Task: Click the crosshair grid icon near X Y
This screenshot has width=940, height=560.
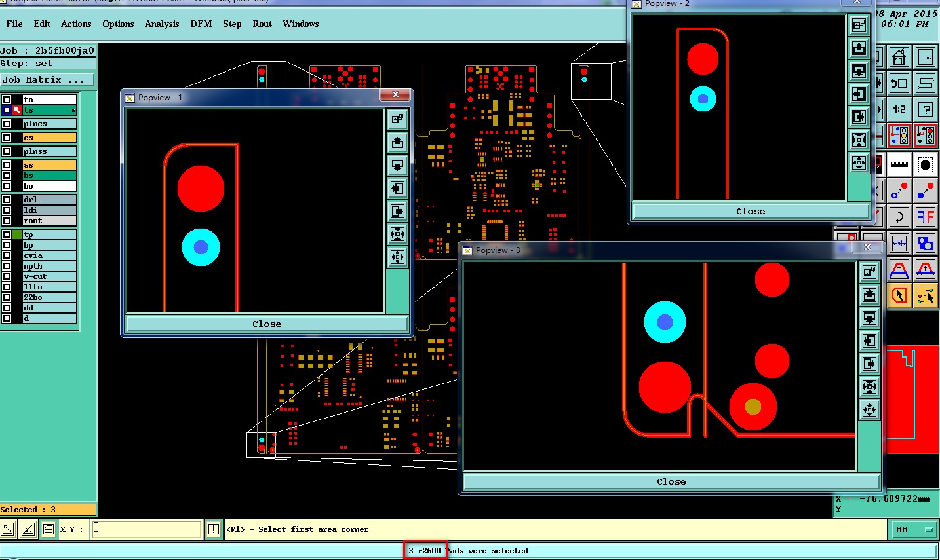Action: [x=49, y=529]
